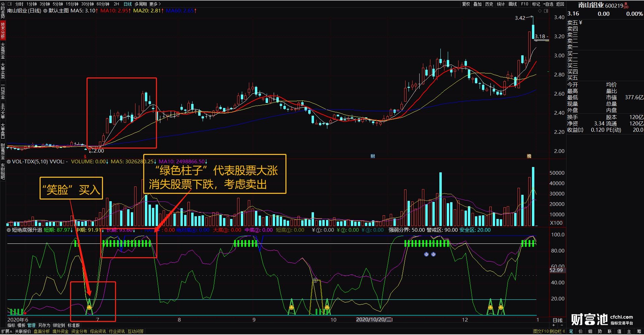Click the 日线 label beside the time axis

557,320
